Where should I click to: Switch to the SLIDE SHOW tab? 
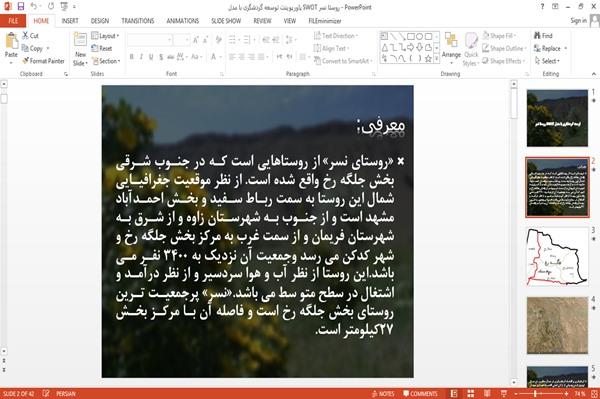pyautogui.click(x=226, y=21)
